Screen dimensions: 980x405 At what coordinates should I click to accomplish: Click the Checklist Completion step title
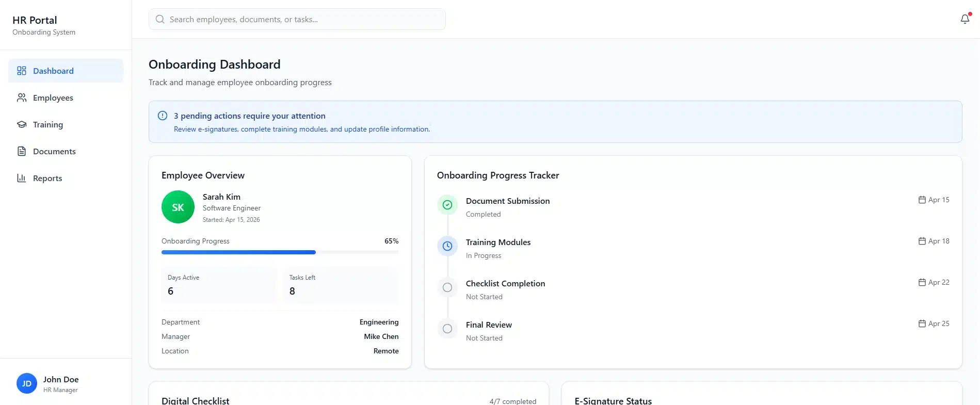pyautogui.click(x=505, y=283)
